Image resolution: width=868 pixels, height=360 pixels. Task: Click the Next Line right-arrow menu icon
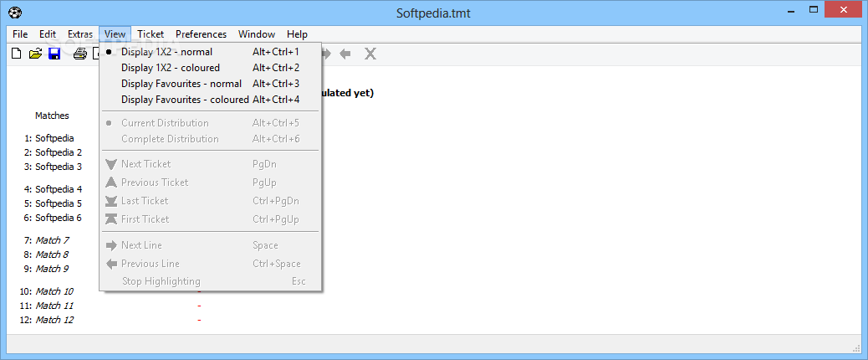click(111, 245)
